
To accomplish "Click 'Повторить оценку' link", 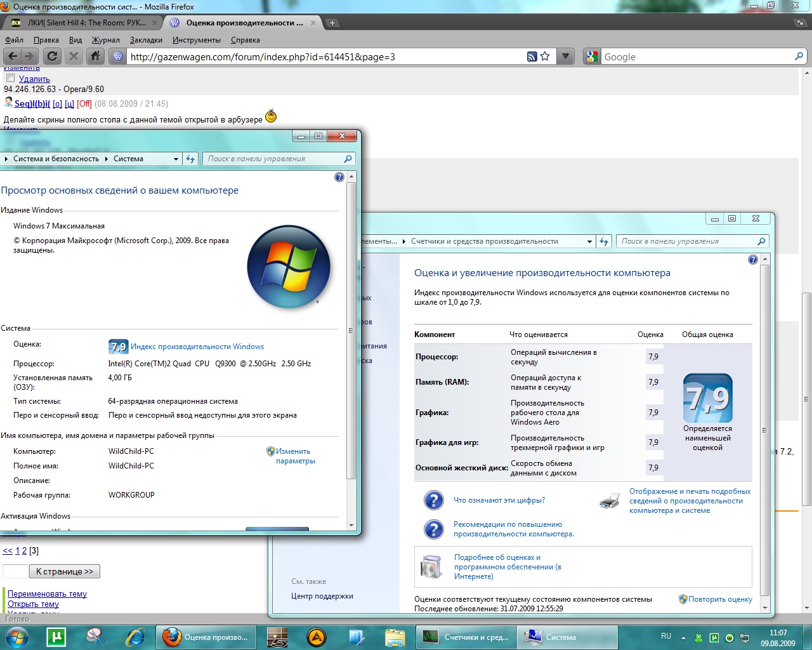I will [x=720, y=599].
